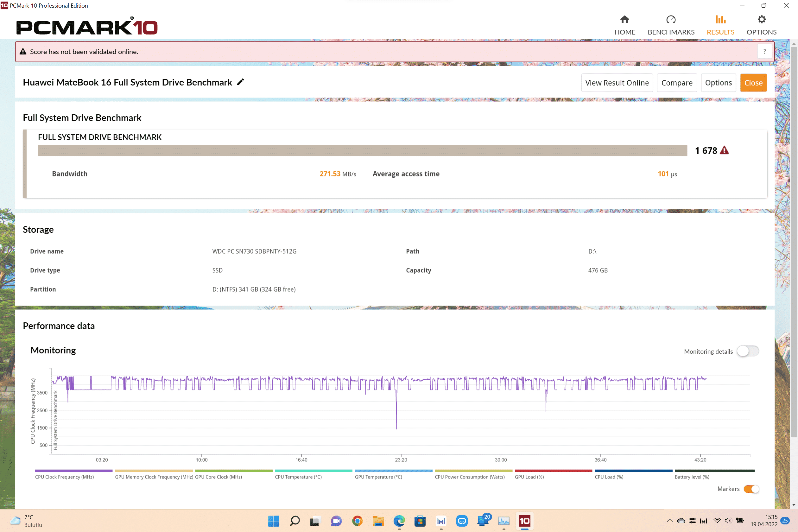The width and height of the screenshot is (798, 532).
Task: Open the help question mark in banner
Action: (x=764, y=52)
